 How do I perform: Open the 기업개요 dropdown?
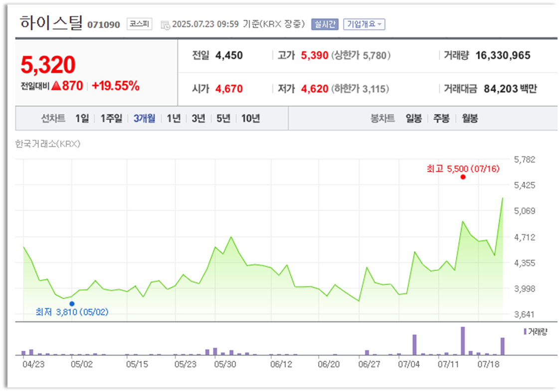point(364,24)
